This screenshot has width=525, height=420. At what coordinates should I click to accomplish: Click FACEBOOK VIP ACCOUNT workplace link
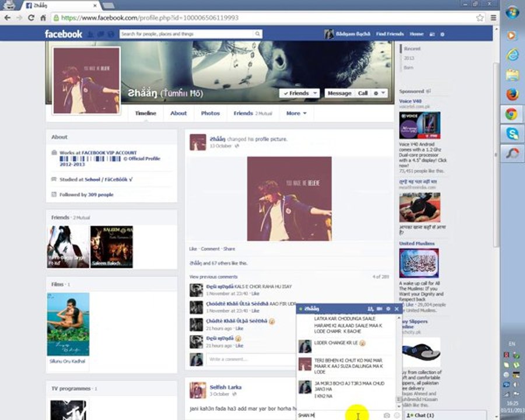click(109, 152)
